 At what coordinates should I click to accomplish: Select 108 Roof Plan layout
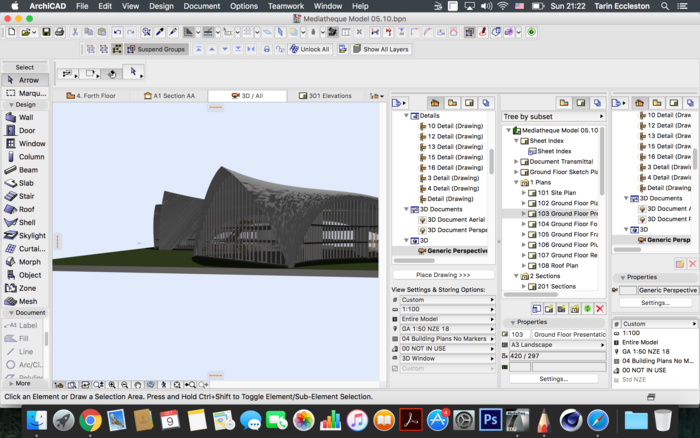(x=556, y=265)
